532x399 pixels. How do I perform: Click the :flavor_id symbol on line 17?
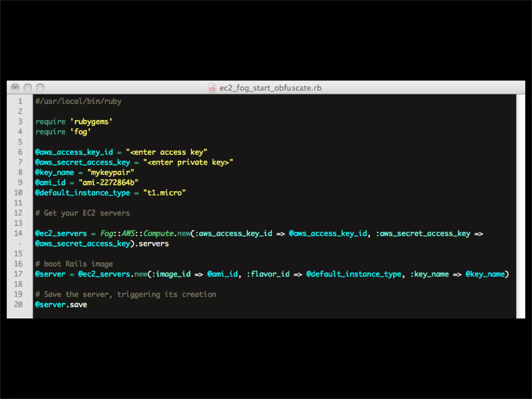(x=268, y=274)
